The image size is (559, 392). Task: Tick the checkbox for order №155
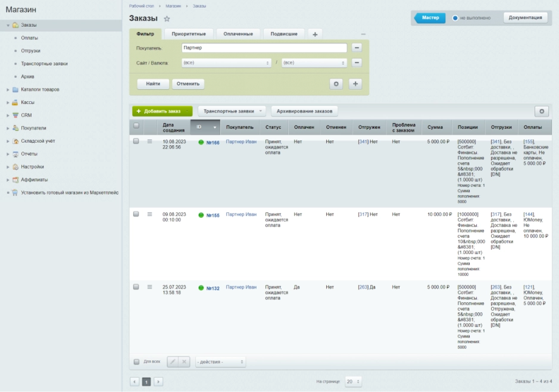(x=136, y=214)
